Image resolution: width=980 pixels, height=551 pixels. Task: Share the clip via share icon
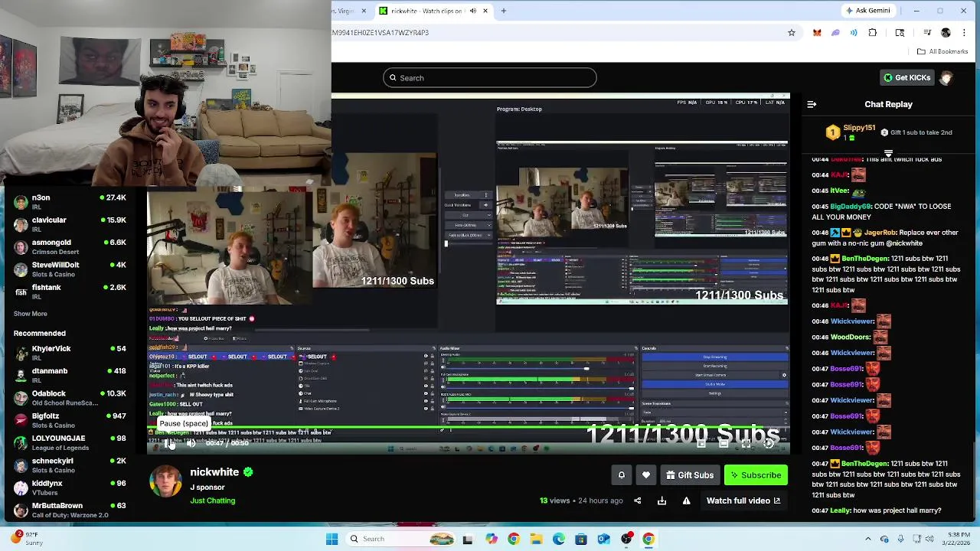pyautogui.click(x=637, y=500)
